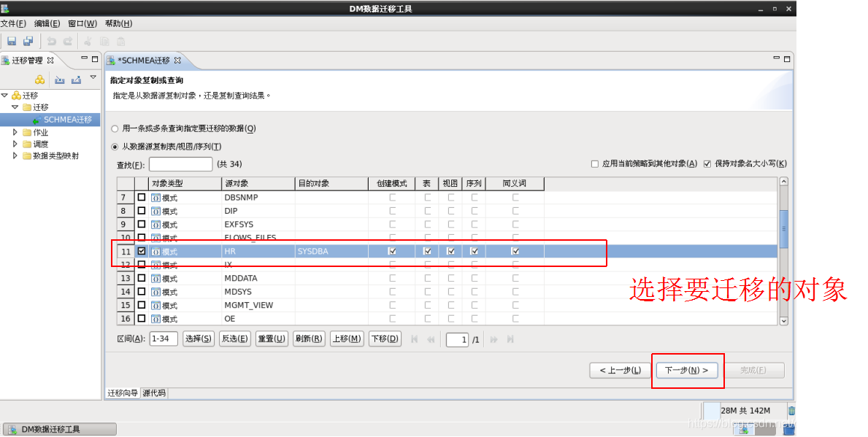
Task: Open the 窗口(W) menu
Action: tap(82, 23)
